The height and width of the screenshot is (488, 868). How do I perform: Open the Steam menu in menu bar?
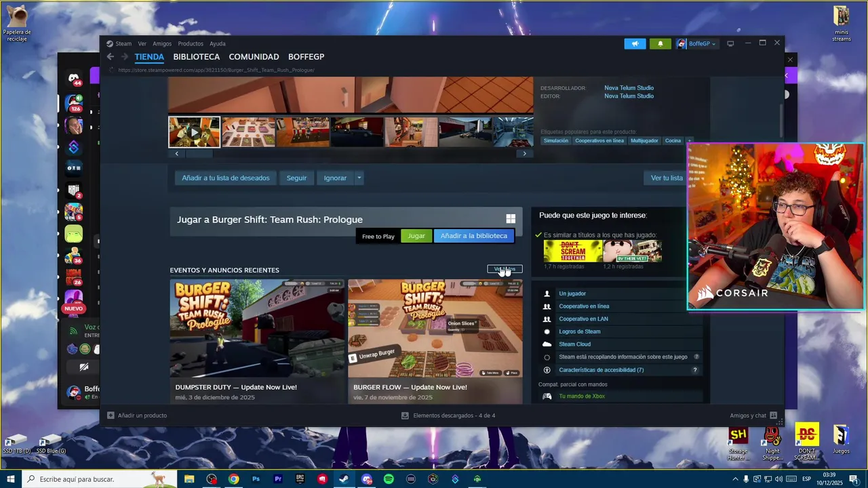[123, 43]
